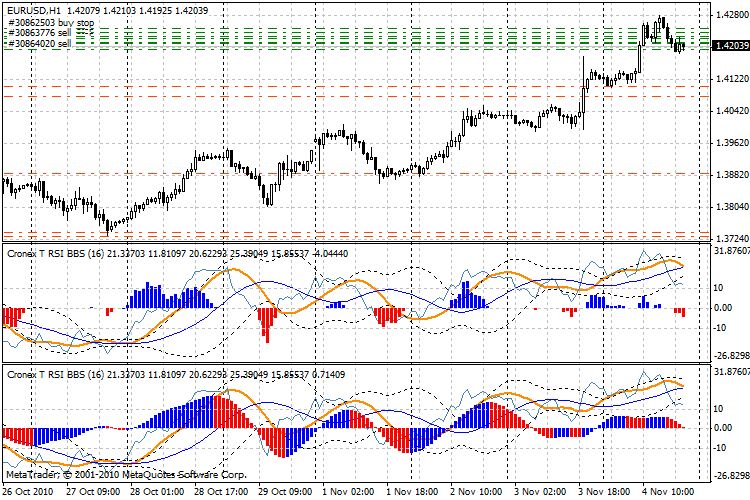Click the 1.37240 price axis label
Viewport: 750px width, 500px height.
[x=727, y=239]
